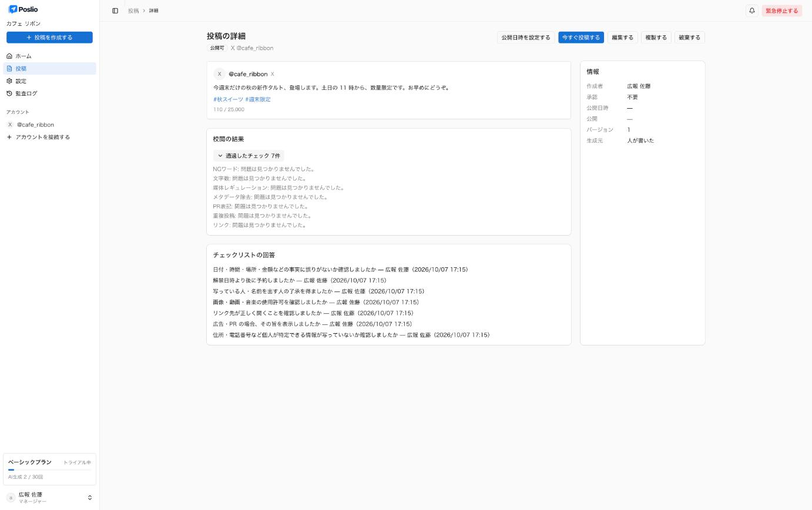The height and width of the screenshot is (510, 812).
Task: Click the #週末限定 hashtag
Action: [x=258, y=99]
